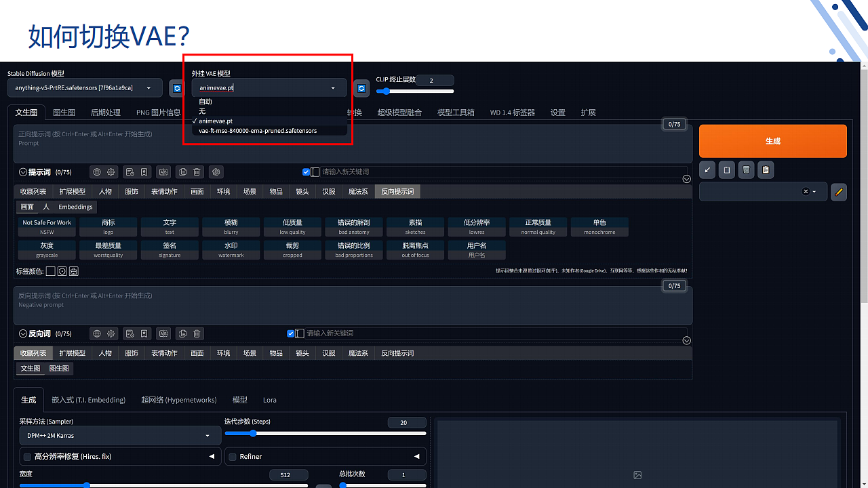Click into the 正向提示词 prompt text area
The width and height of the screenshot is (868, 488).
pyautogui.click(x=353, y=144)
